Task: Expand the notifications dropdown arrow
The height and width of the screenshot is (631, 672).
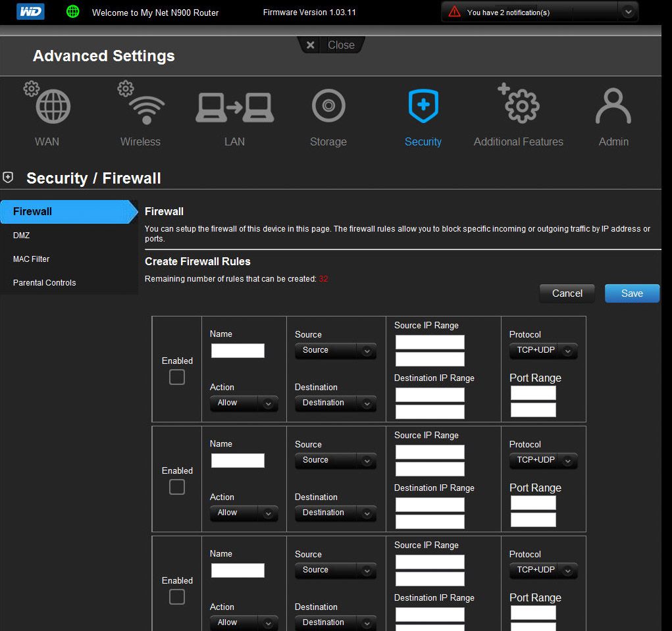Action: tap(628, 12)
